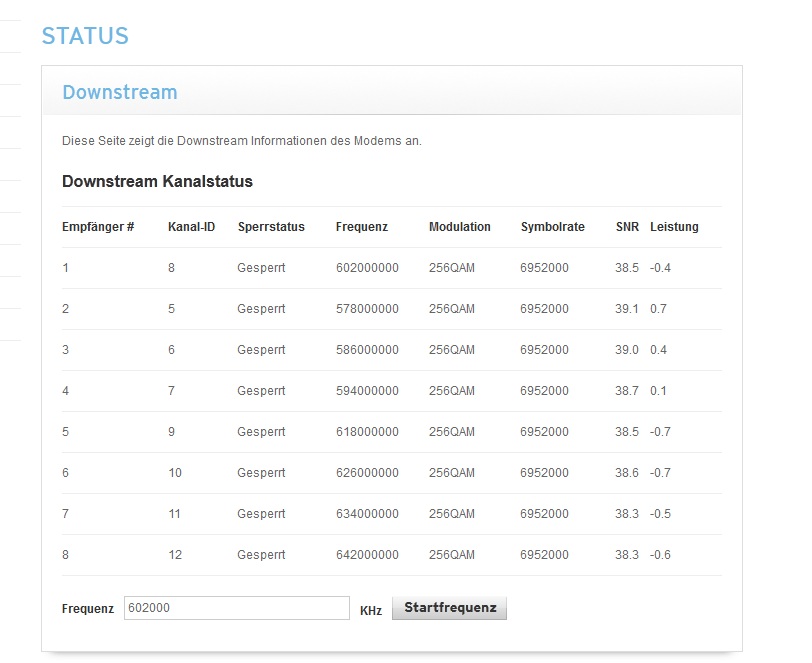
Task: Click the Frequenz column header
Action: [362, 227]
